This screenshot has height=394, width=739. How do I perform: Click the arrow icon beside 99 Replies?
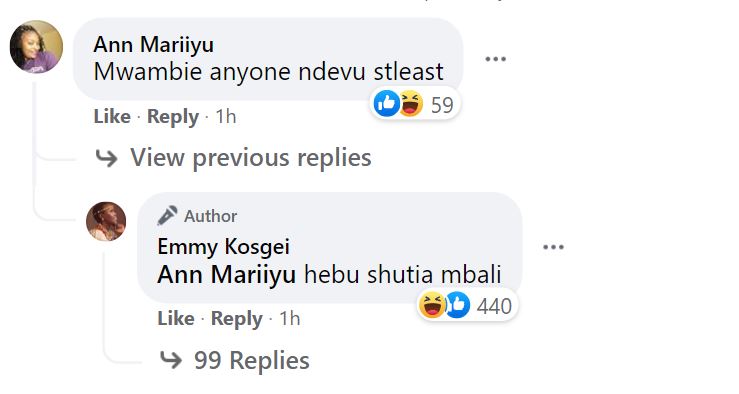pyautogui.click(x=171, y=360)
